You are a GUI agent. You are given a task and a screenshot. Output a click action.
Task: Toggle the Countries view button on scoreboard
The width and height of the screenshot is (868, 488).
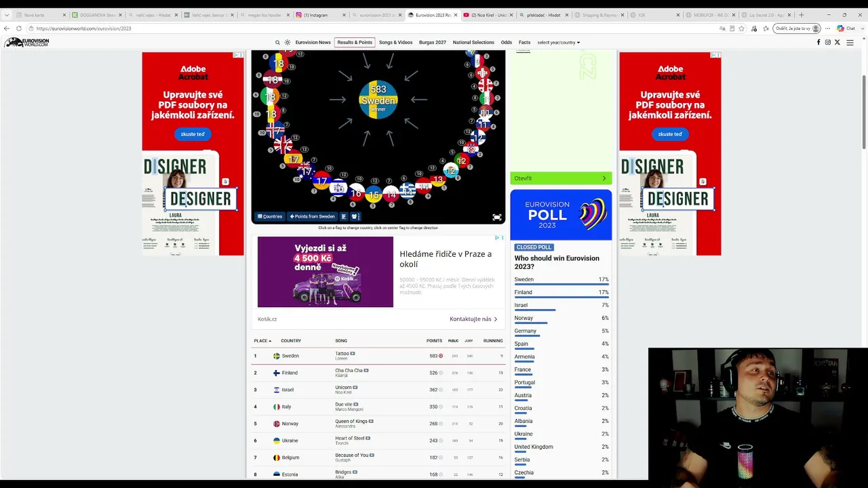(x=270, y=217)
